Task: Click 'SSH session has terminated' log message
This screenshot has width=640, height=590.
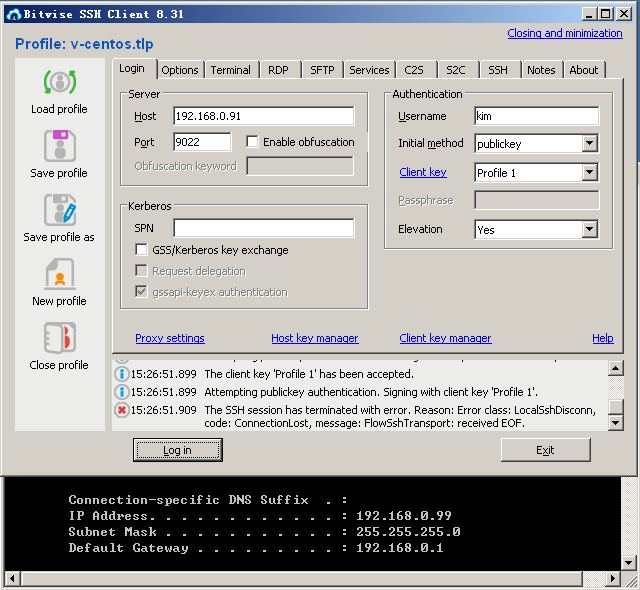Action: (400, 416)
